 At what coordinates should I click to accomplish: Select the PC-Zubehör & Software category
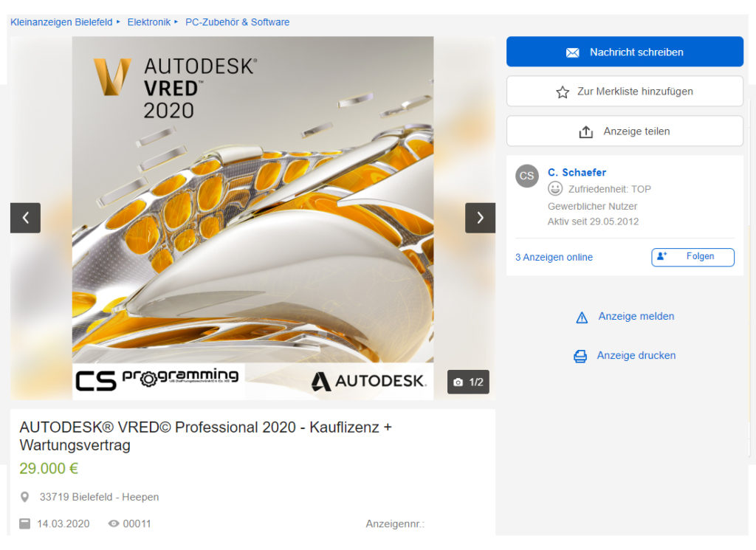(x=237, y=22)
